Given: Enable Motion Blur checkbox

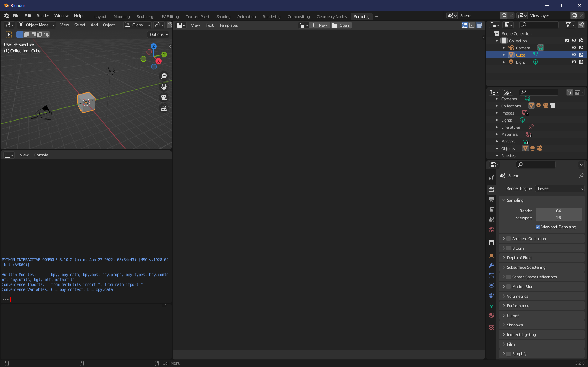Looking at the screenshot, I should click(x=509, y=287).
